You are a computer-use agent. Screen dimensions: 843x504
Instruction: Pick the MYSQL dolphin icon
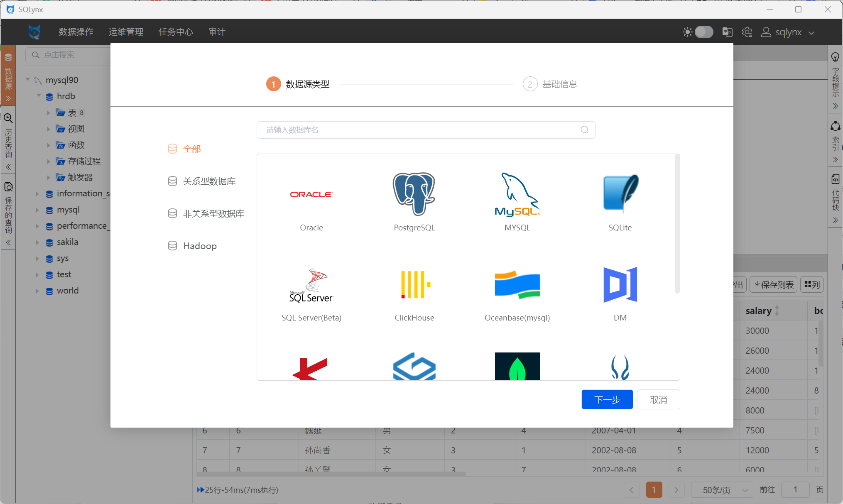point(517,194)
